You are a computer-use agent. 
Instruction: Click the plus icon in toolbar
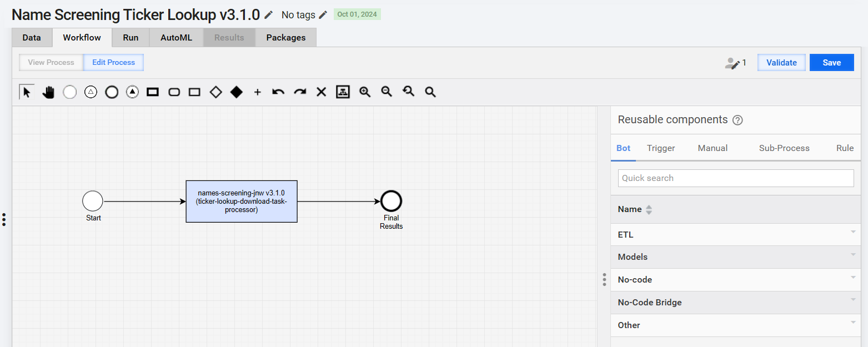click(257, 92)
